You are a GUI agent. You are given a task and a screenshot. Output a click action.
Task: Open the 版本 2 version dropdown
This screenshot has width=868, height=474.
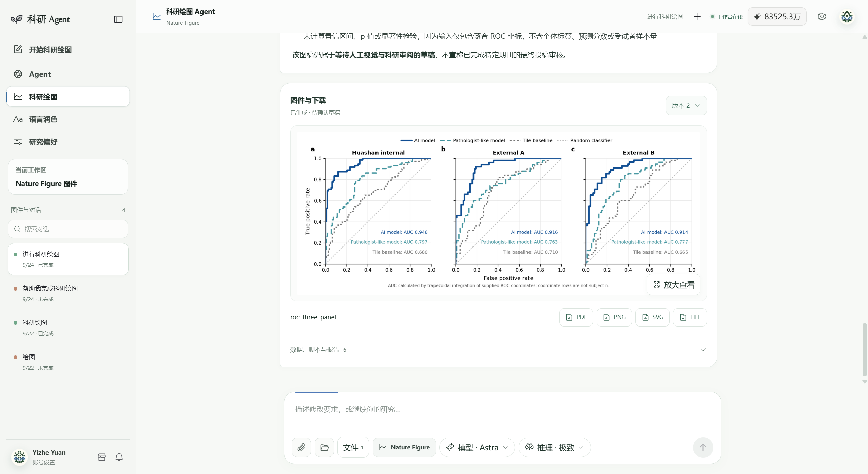[686, 105]
